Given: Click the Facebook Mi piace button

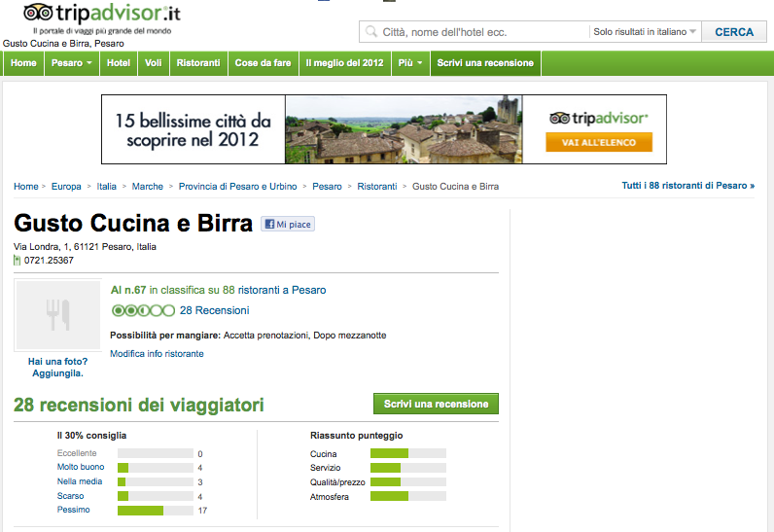Looking at the screenshot, I should [288, 224].
